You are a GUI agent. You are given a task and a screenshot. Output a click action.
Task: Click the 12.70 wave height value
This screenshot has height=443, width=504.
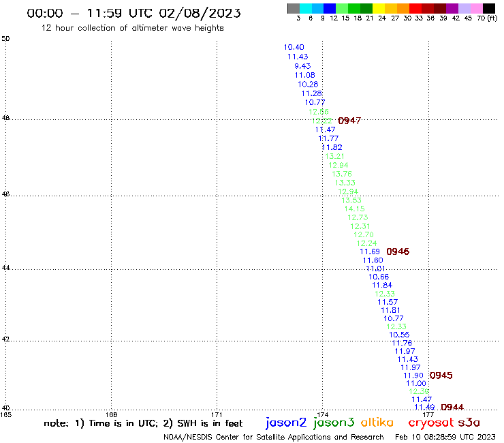click(x=364, y=235)
